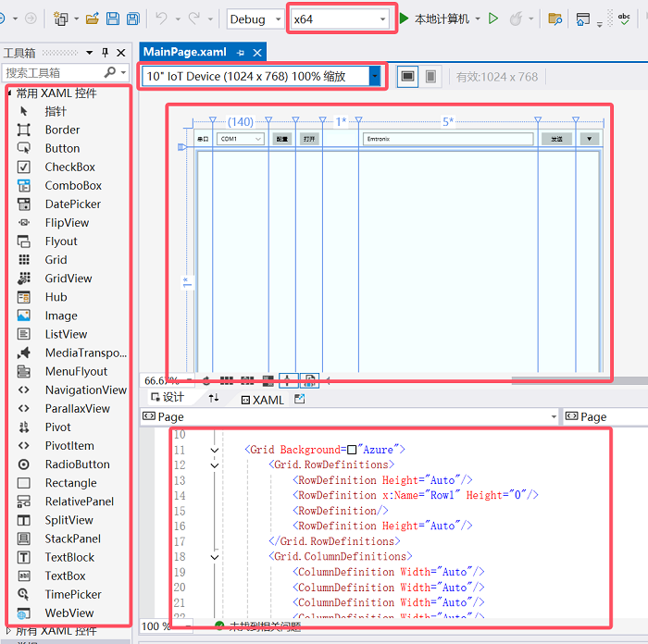Image resolution: width=648 pixels, height=644 pixels.
Task: Undo the last action
Action: [161, 19]
